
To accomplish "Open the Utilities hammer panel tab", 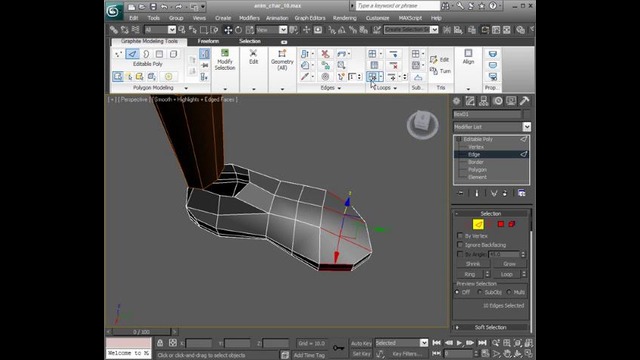I will click(524, 101).
